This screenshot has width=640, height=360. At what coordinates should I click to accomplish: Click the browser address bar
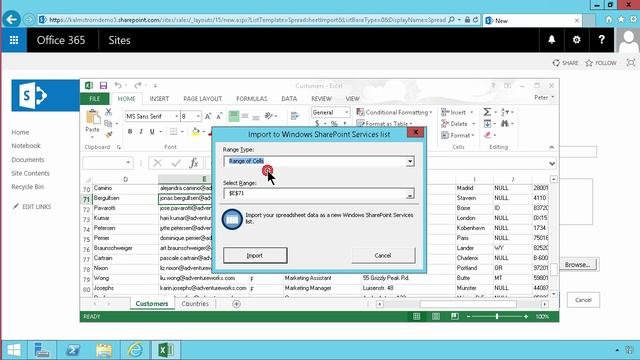click(247, 20)
